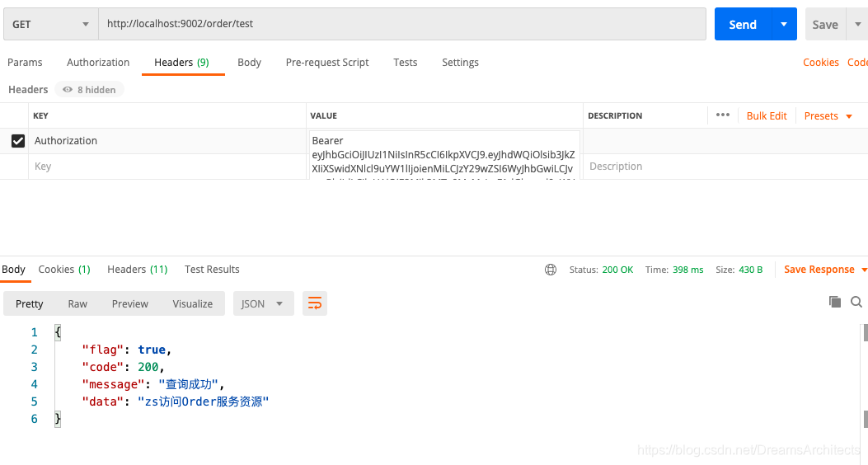The image size is (868, 465).
Task: Open the request Body tab
Action: [x=249, y=63]
